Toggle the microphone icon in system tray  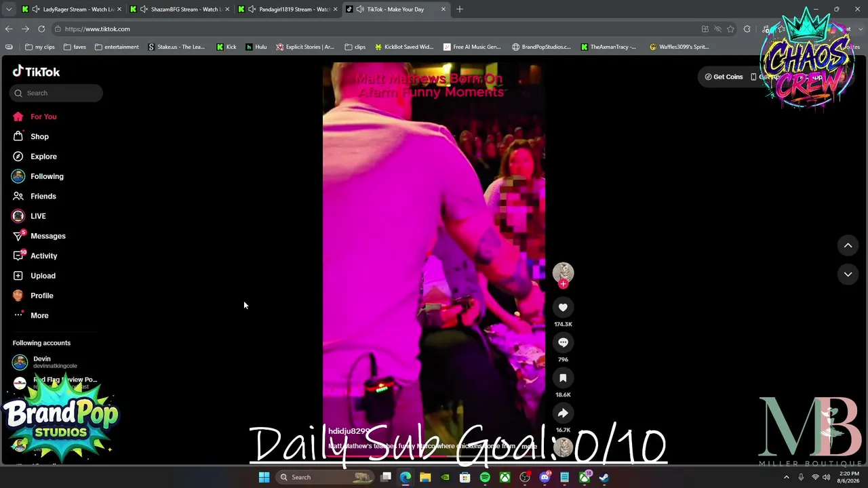(x=801, y=477)
